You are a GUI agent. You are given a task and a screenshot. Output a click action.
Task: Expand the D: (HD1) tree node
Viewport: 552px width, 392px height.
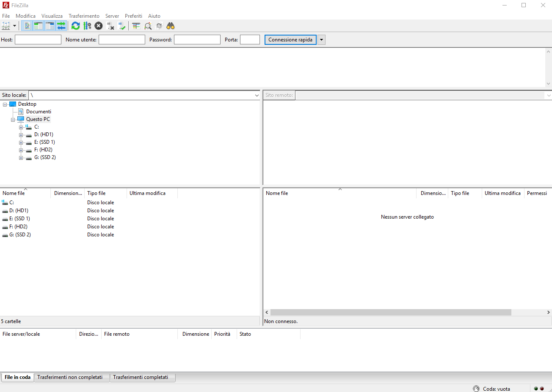[x=21, y=135]
